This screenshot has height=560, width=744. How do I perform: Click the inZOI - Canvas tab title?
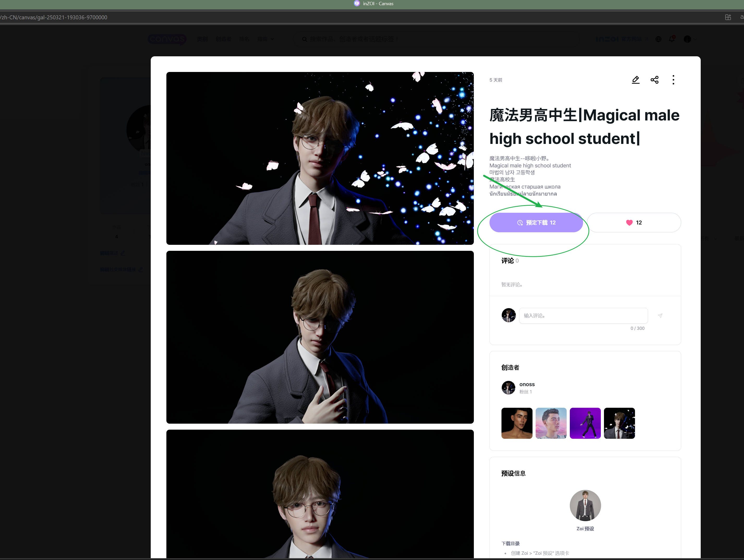point(378,4)
